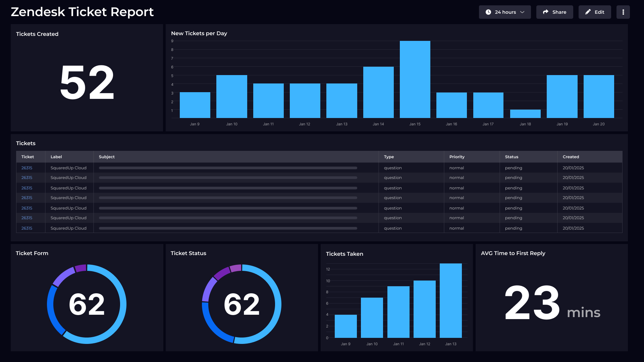Sort table by Created column header
The width and height of the screenshot is (644, 362).
[571, 157]
